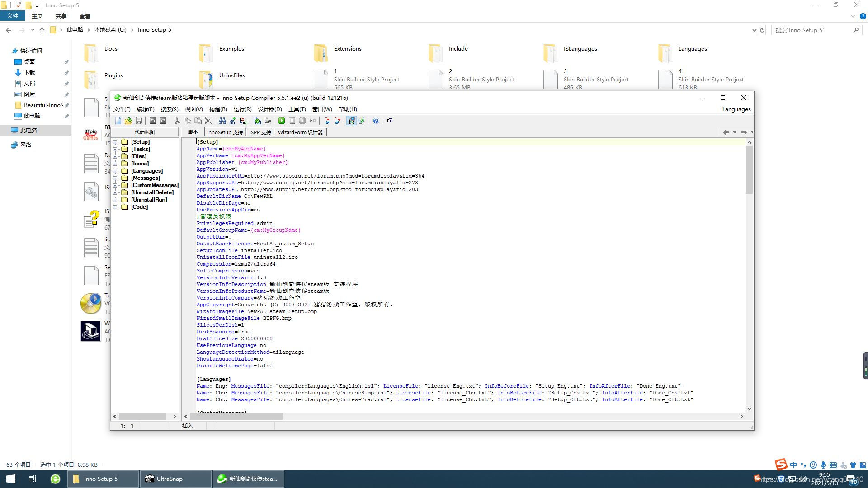Screen dimensions: 868x488
Task: Click the Compile script icon
Action: pos(257,121)
